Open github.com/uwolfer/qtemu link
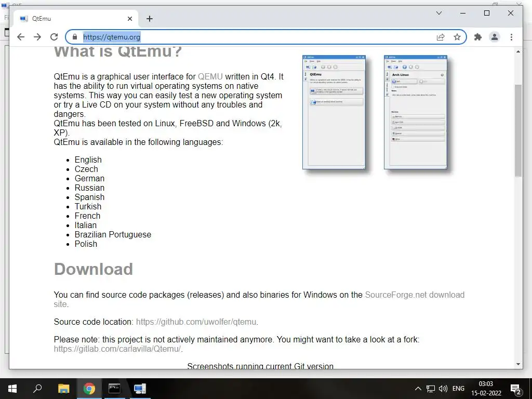The width and height of the screenshot is (532, 399). (196, 322)
